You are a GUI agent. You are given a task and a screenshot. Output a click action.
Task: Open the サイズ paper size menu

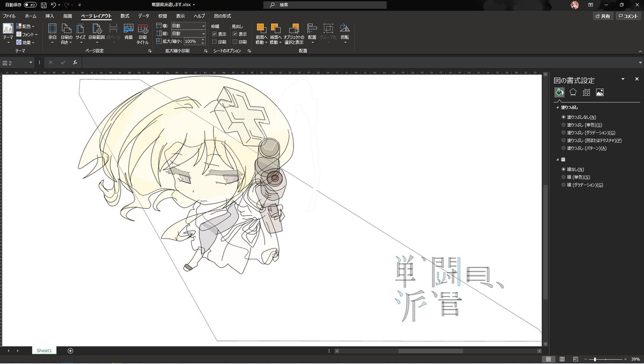pyautogui.click(x=80, y=33)
